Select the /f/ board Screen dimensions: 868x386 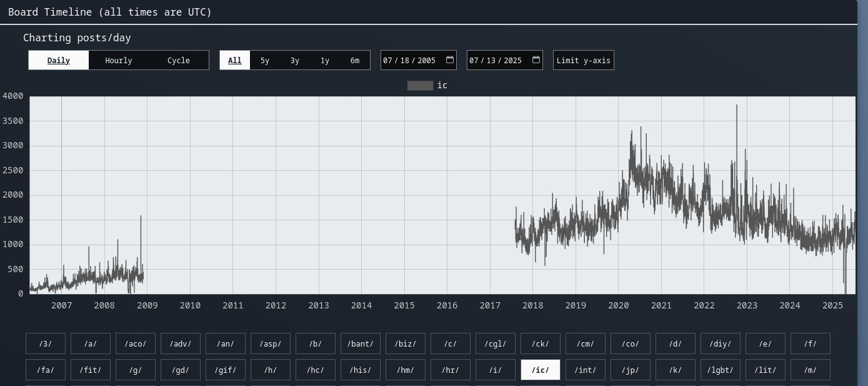pos(811,343)
